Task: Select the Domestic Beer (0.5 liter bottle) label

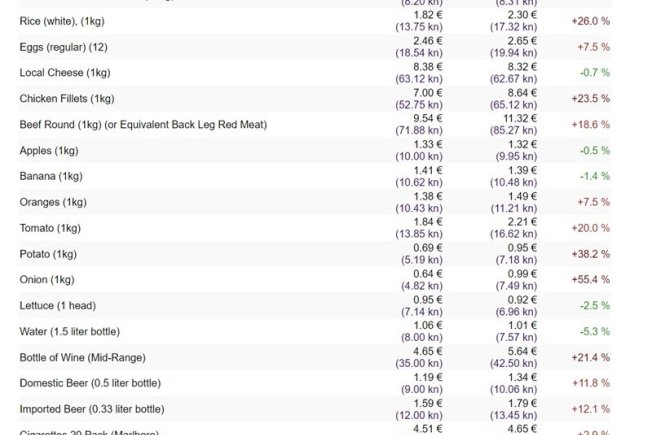Action: 90,383
